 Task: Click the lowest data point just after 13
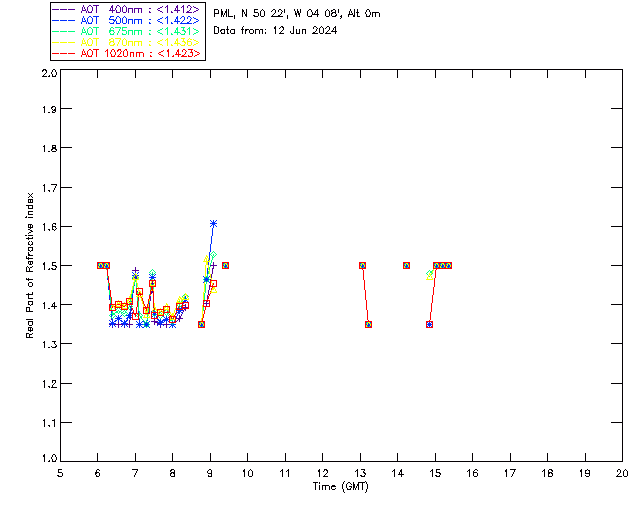pos(368,325)
